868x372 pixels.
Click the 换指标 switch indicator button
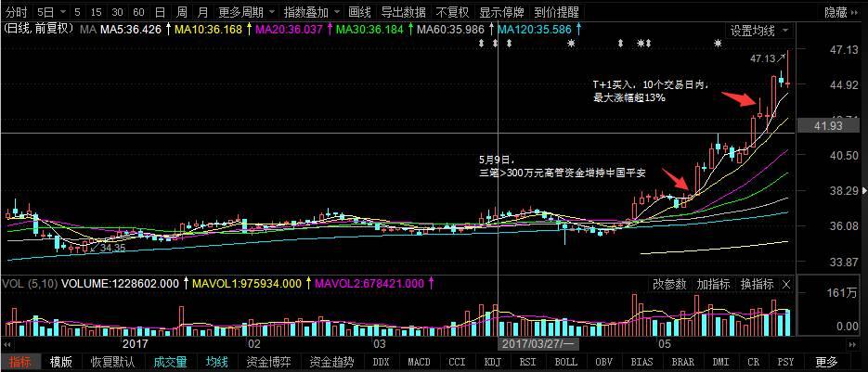757,285
